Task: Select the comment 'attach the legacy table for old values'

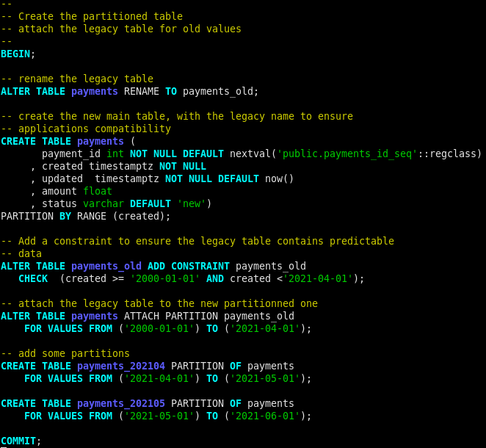Action: tap(129, 29)
